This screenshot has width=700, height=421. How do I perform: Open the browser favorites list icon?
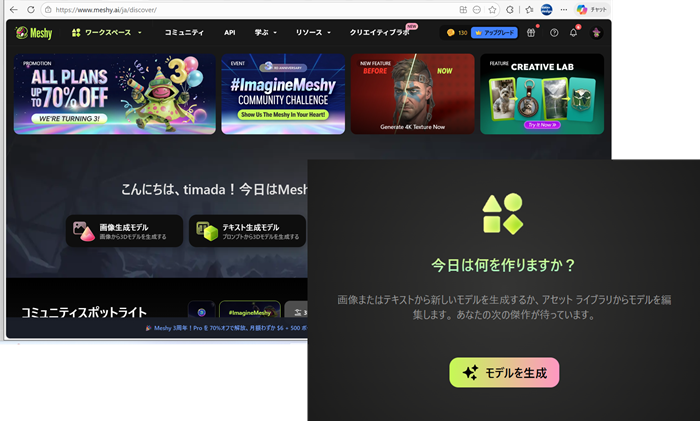tap(529, 9)
